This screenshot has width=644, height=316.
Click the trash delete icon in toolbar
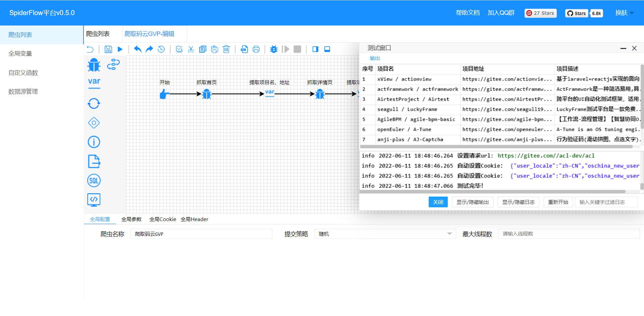pos(226,49)
